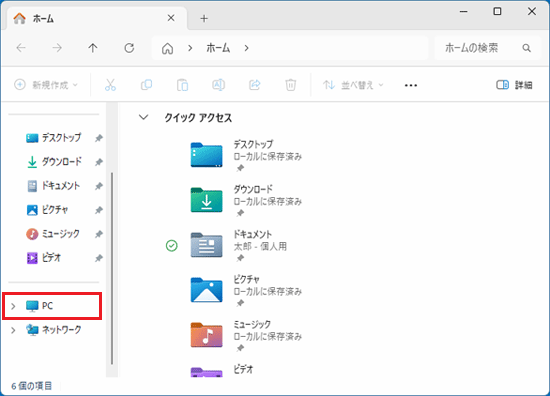Collapse the クイック アクセス section

click(x=143, y=117)
